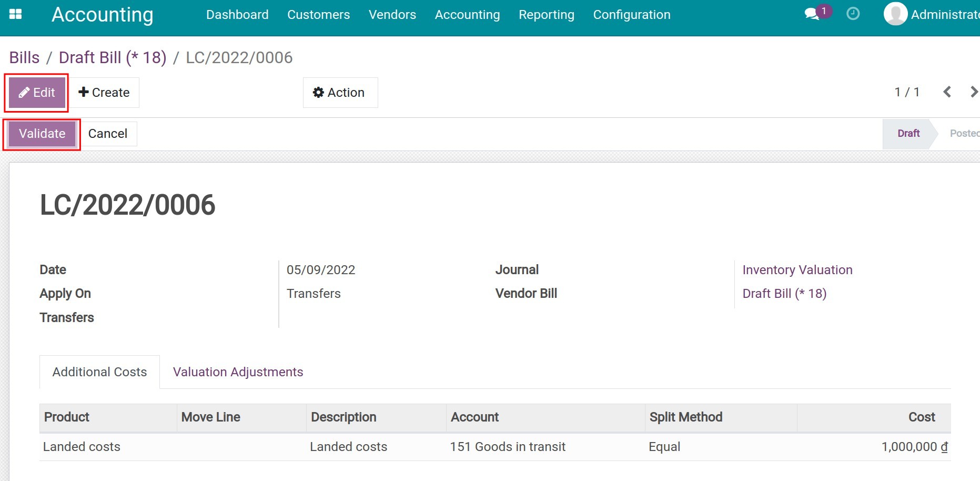The width and height of the screenshot is (980, 481).
Task: Open the Action dropdown
Action: [340, 93]
